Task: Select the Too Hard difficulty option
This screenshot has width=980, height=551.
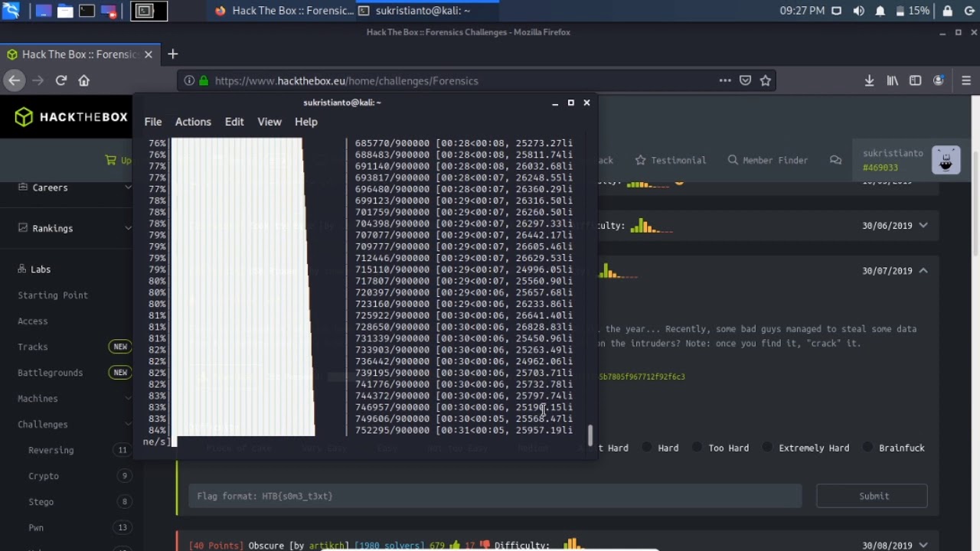Action: pyautogui.click(x=697, y=448)
